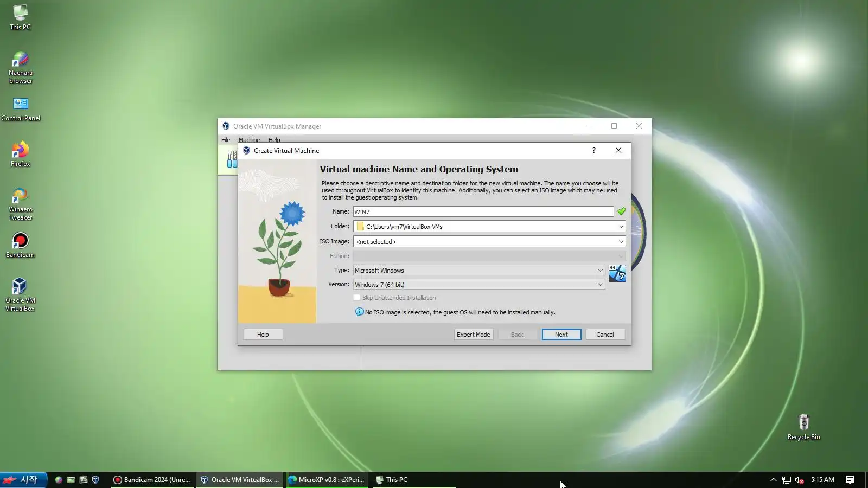Click the Windows 7 64-bit OS type icon
Viewport: 868px width, 488px height.
[617, 273]
